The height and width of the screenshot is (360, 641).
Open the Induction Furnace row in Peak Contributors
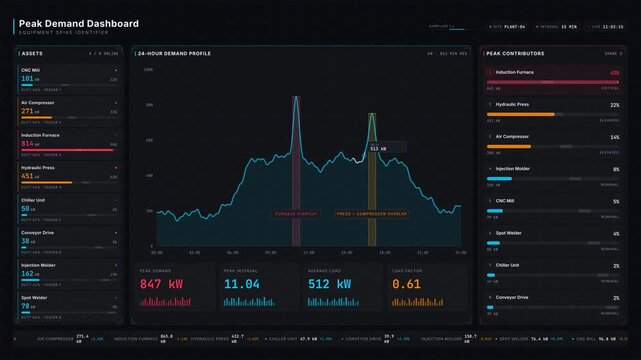click(553, 80)
